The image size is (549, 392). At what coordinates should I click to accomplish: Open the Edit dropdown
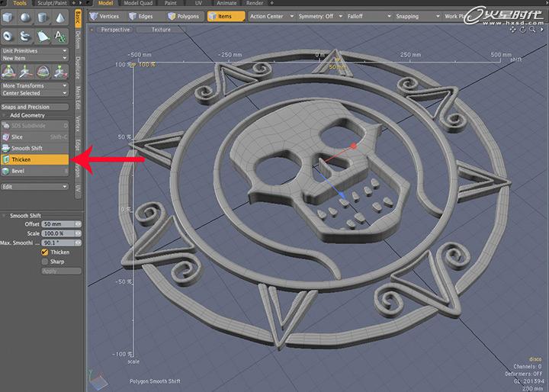(34, 187)
